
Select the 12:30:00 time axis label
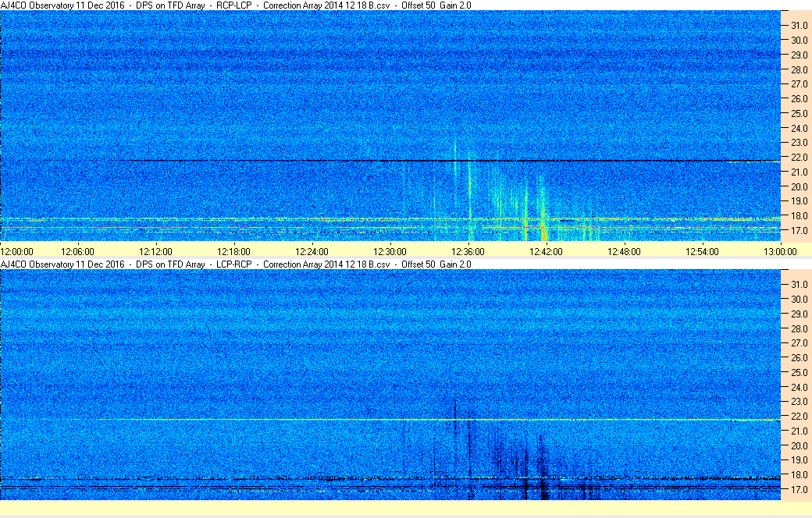(x=390, y=251)
